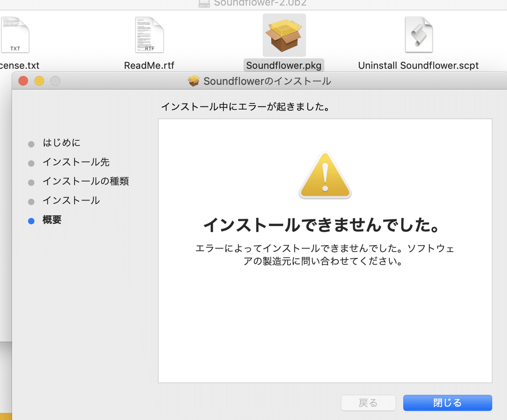
Task: Click the disabled 戻る button
Action: tap(368, 403)
